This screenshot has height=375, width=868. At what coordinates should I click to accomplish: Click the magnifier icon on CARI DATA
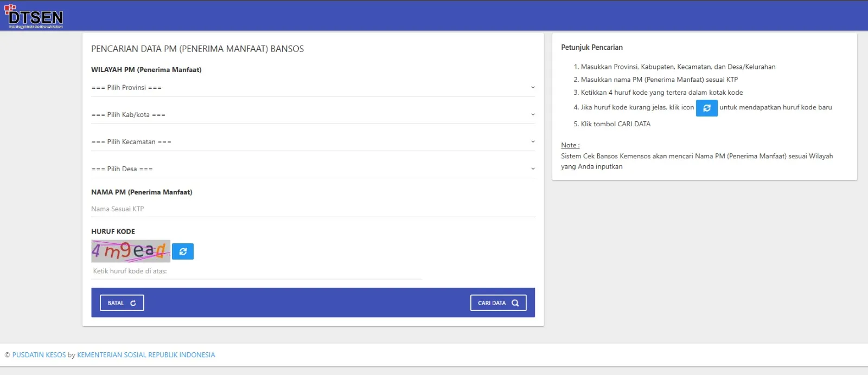click(515, 303)
